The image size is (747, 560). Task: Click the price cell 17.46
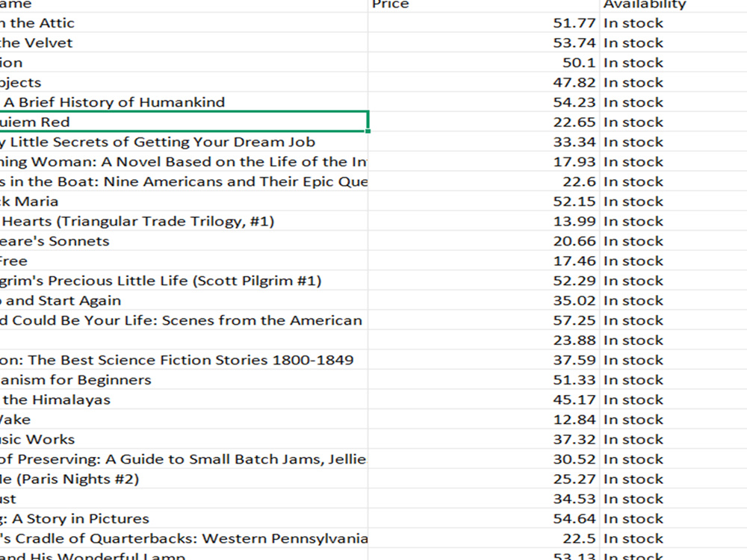(x=483, y=261)
